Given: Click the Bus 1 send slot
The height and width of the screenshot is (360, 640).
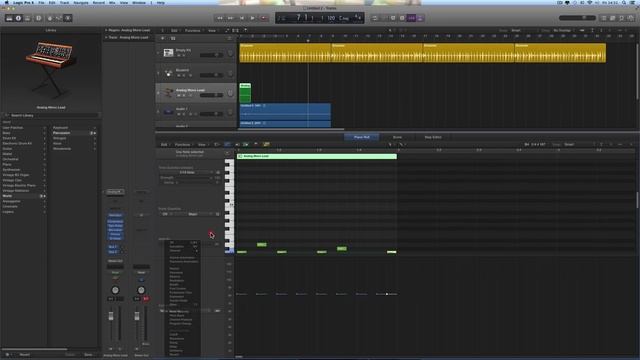Looking at the screenshot, I should (x=113, y=247).
